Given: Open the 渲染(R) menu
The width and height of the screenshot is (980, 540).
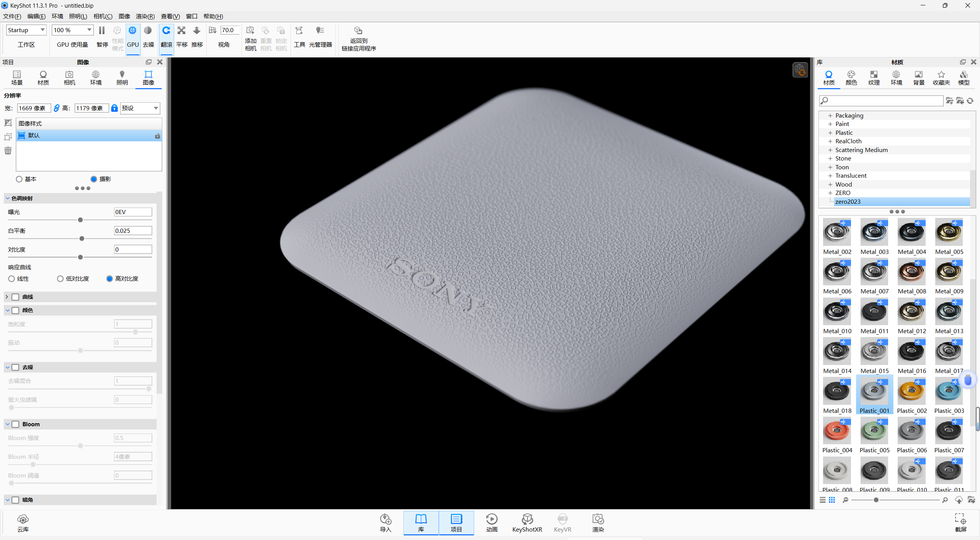Looking at the screenshot, I should click(x=145, y=16).
